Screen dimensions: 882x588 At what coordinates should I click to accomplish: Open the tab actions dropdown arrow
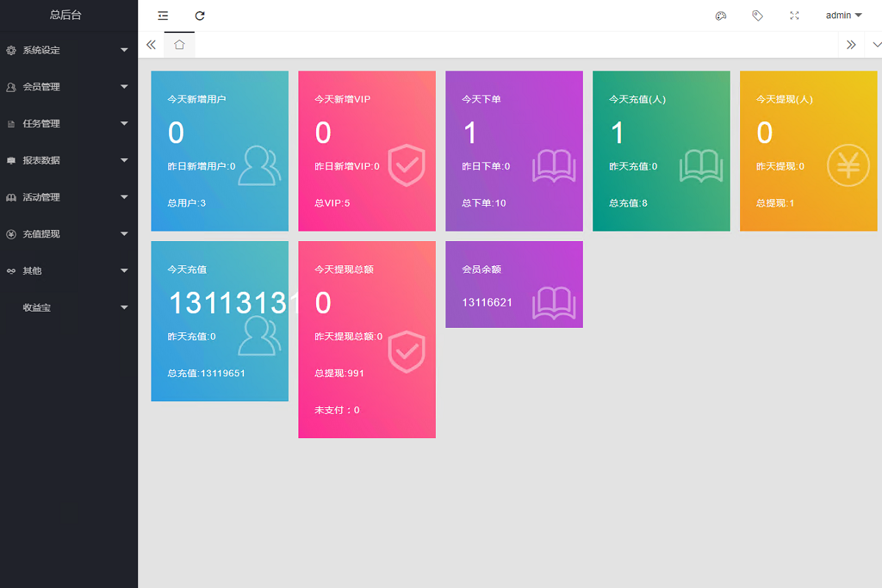[876, 45]
